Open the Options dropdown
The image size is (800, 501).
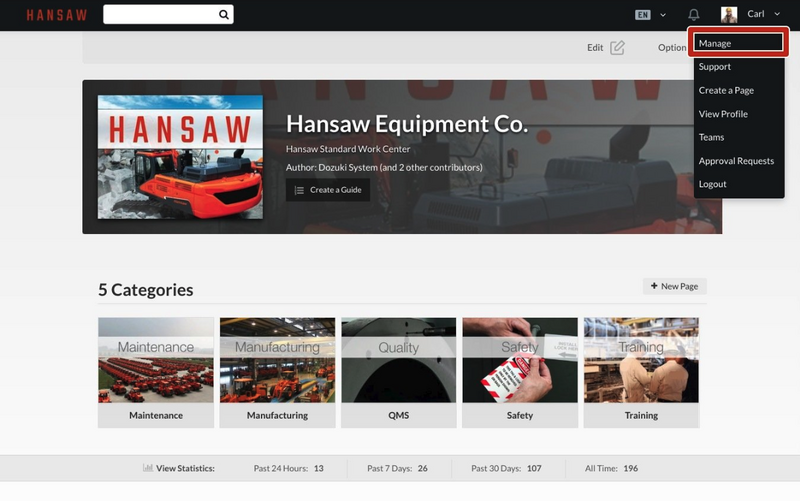(672, 47)
